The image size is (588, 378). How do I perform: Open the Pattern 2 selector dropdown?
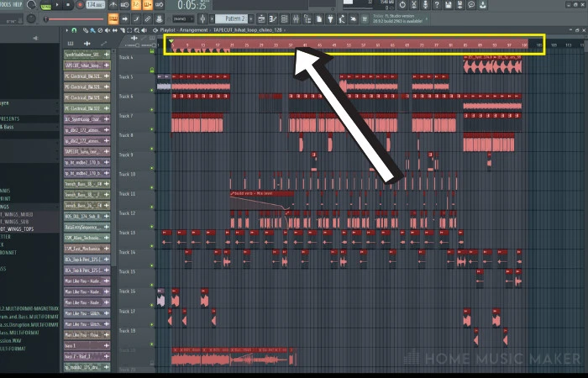pyautogui.click(x=231, y=18)
